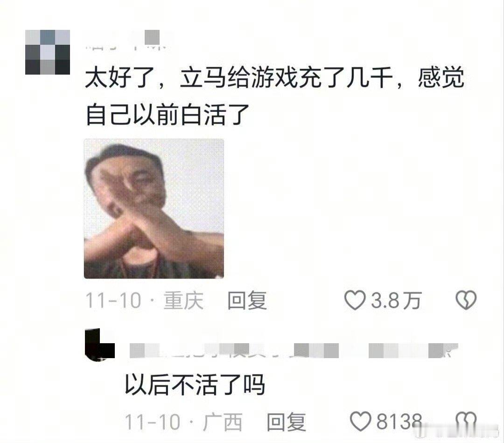Tap the 11-10 date on the reply

(152, 422)
